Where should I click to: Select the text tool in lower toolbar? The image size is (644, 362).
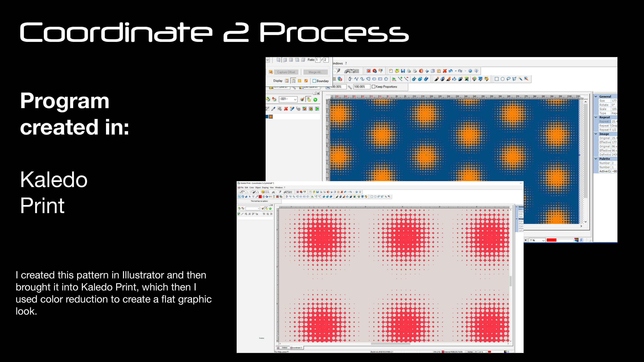(x=246, y=197)
